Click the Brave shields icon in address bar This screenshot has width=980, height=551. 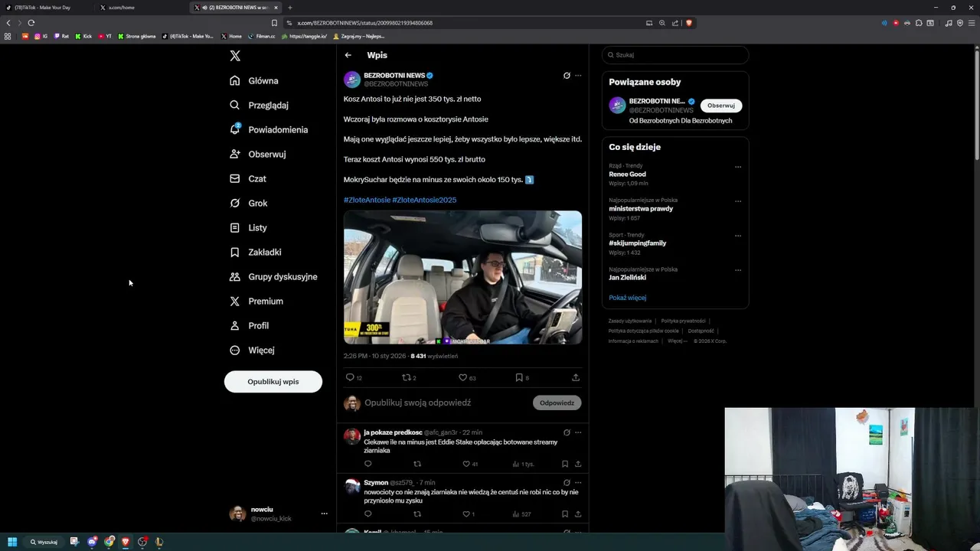pyautogui.click(x=689, y=23)
